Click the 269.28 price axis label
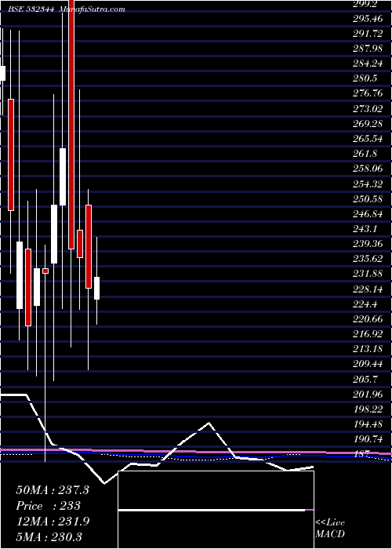392x549 pixels. [368, 124]
